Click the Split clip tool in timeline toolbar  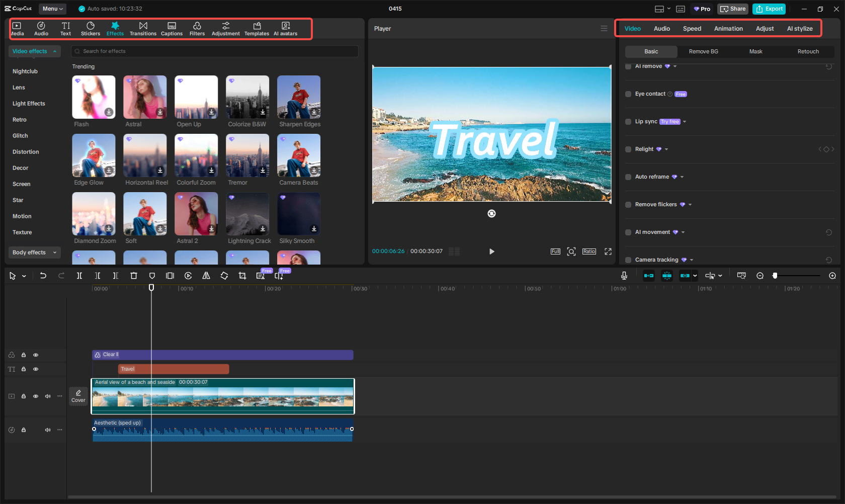click(x=79, y=276)
